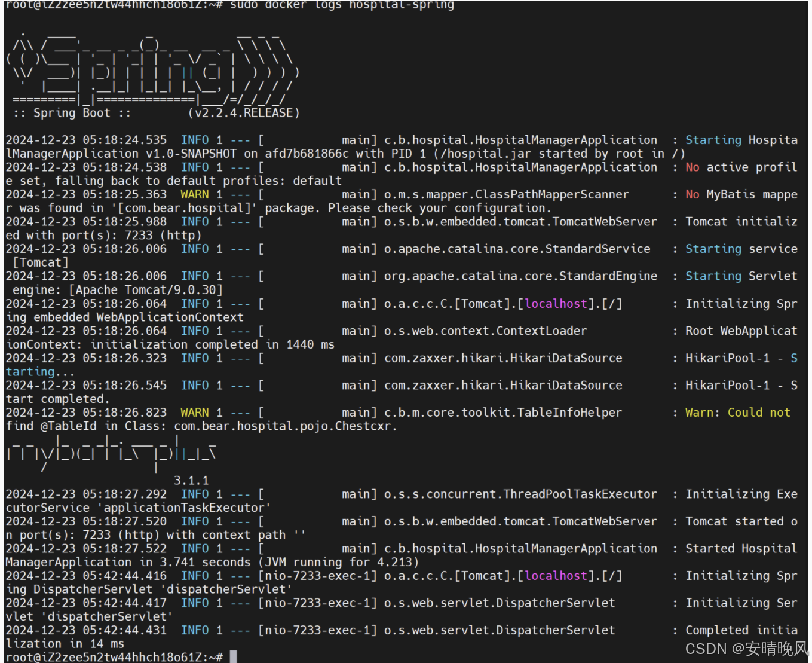This screenshot has height=663, width=812.
Task: Click 'engine: [Apache Tomcat/9.0.30]' text
Action: 117,289
